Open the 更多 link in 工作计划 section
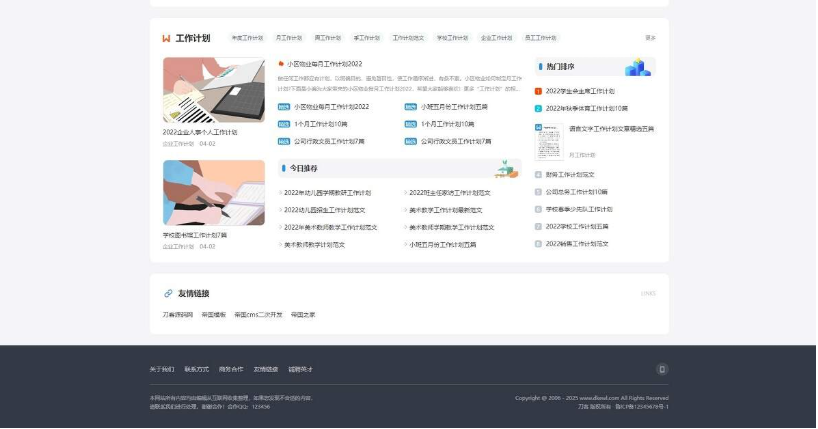Image resolution: width=818 pixels, height=429 pixels. pyautogui.click(x=651, y=38)
